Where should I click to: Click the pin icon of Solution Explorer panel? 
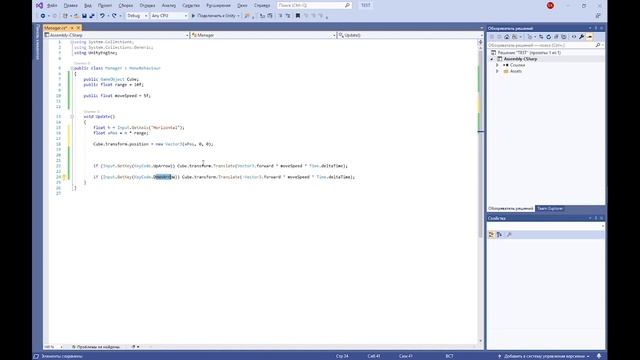point(596,28)
